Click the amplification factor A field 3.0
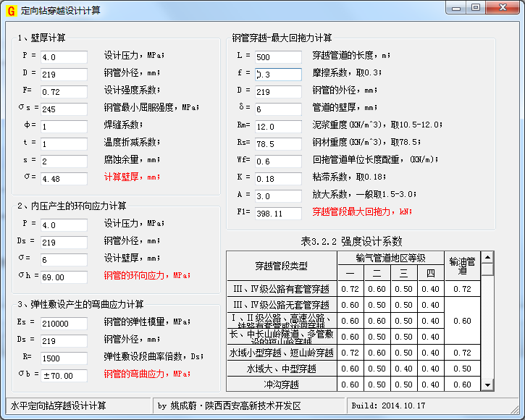 (x=278, y=196)
